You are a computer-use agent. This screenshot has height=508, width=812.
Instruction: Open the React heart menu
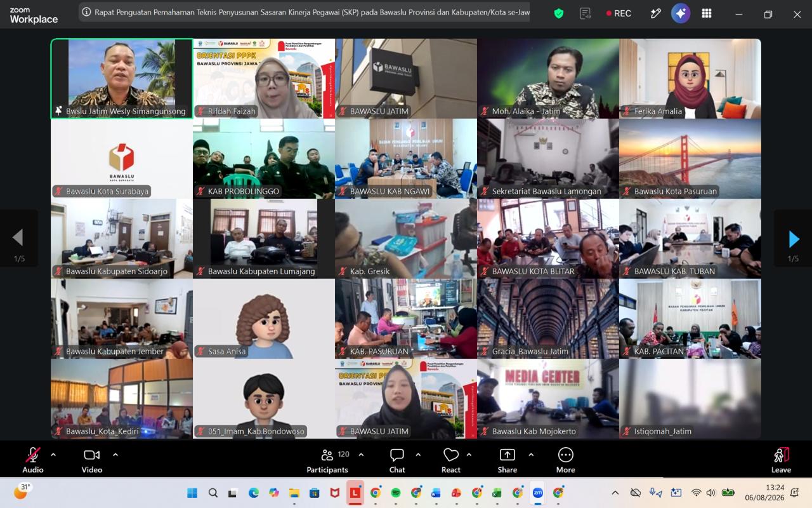[451, 461]
